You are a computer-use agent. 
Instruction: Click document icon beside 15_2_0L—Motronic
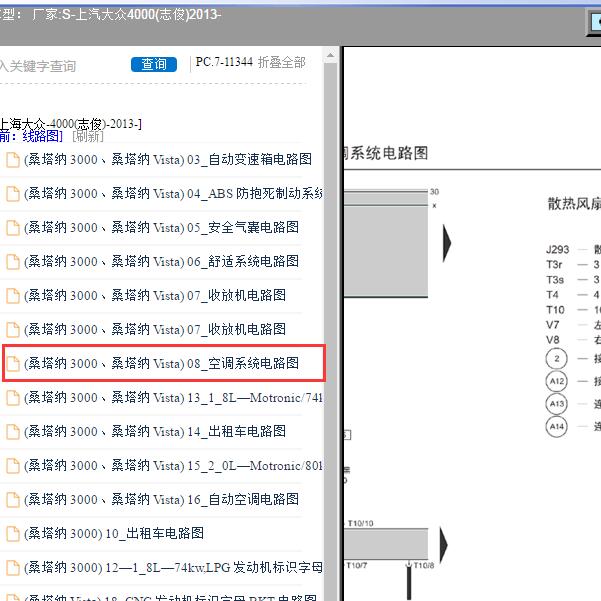pos(13,466)
